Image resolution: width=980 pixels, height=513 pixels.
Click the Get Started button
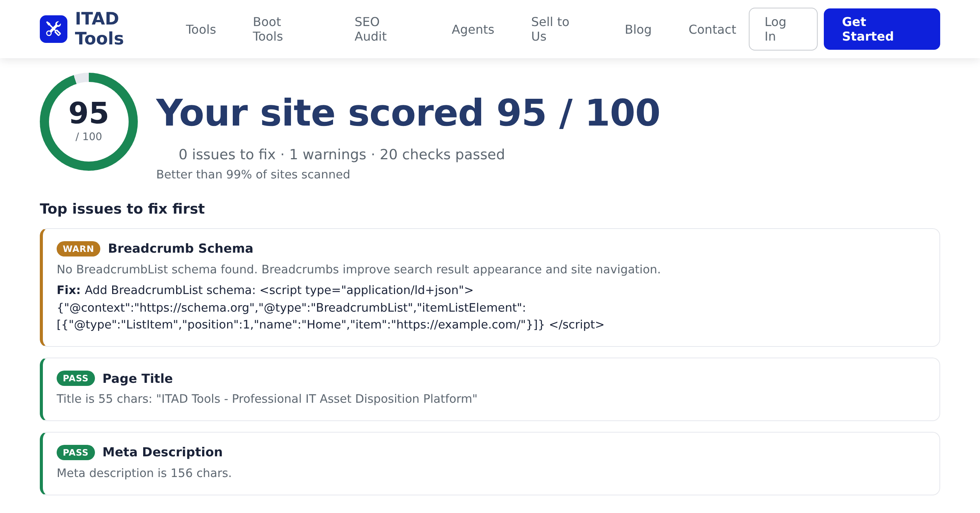click(882, 29)
